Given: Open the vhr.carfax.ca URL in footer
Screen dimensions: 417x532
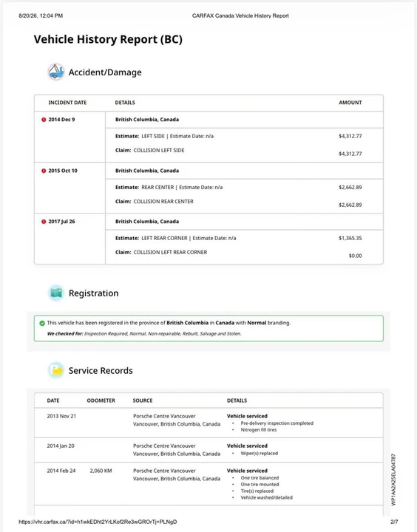Looking at the screenshot, I should [x=98, y=522].
